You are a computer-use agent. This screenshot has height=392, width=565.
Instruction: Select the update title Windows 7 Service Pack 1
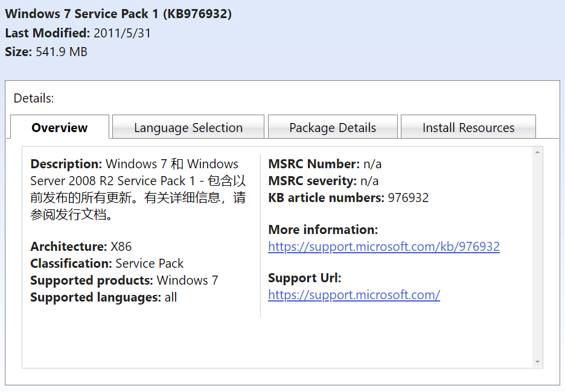pyautogui.click(x=118, y=13)
